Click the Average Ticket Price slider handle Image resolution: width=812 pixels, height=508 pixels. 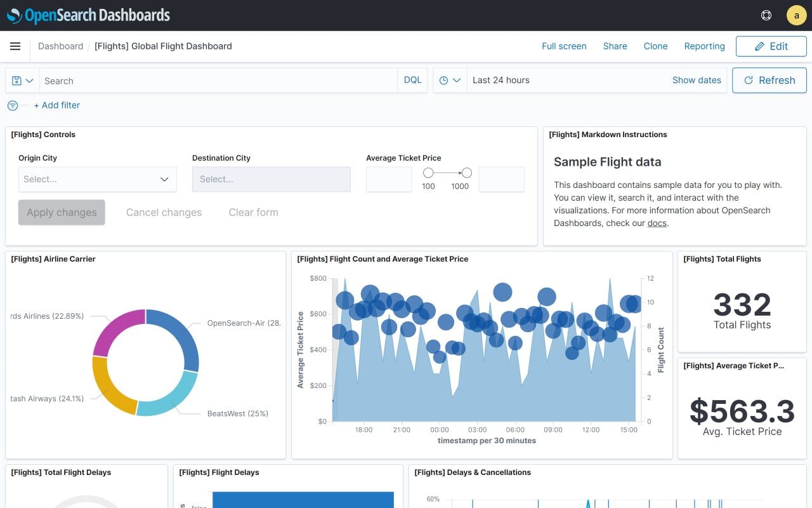tap(429, 172)
